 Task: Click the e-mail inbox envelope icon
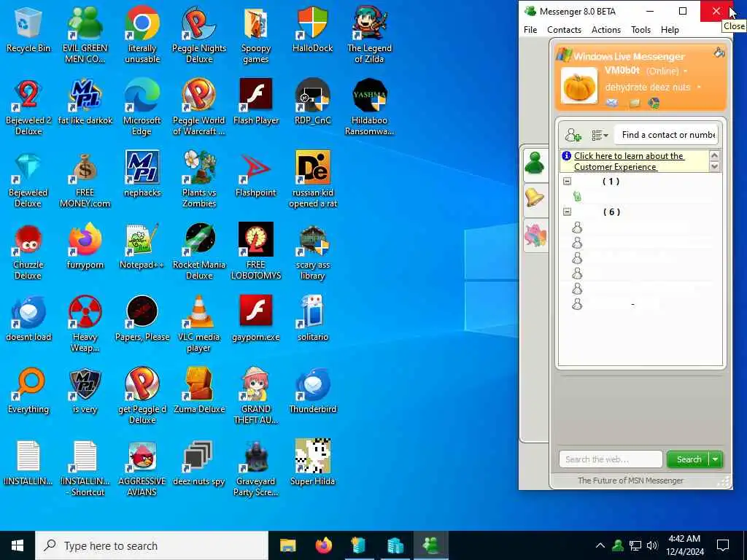click(x=612, y=103)
